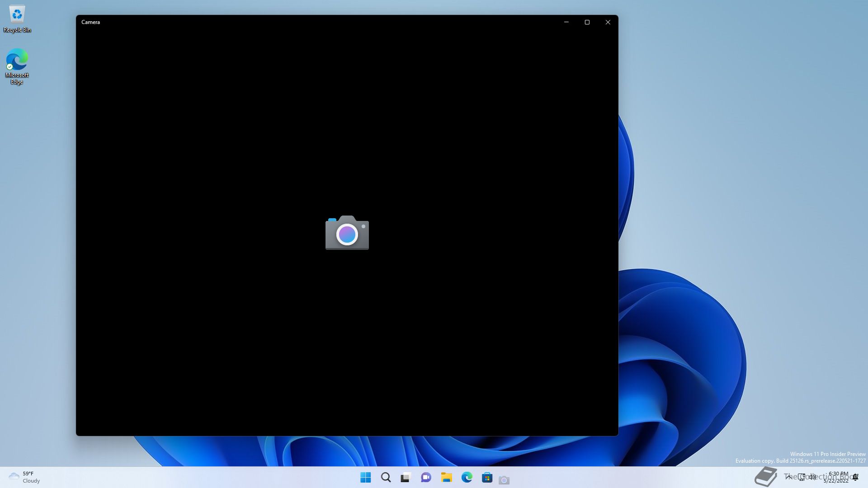This screenshot has height=488, width=868.
Task: Open Task View from the taskbar
Action: coord(406,478)
